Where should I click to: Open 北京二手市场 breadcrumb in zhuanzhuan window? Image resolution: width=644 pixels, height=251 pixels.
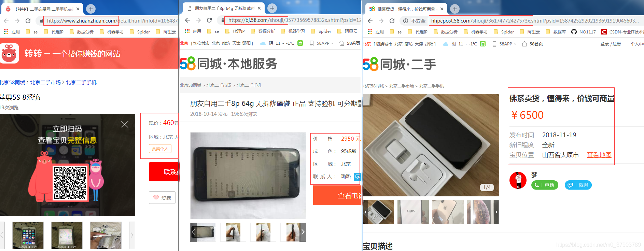[45, 83]
